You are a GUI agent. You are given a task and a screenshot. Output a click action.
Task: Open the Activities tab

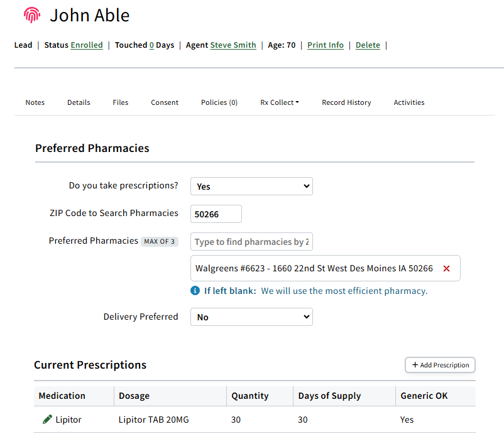point(409,102)
